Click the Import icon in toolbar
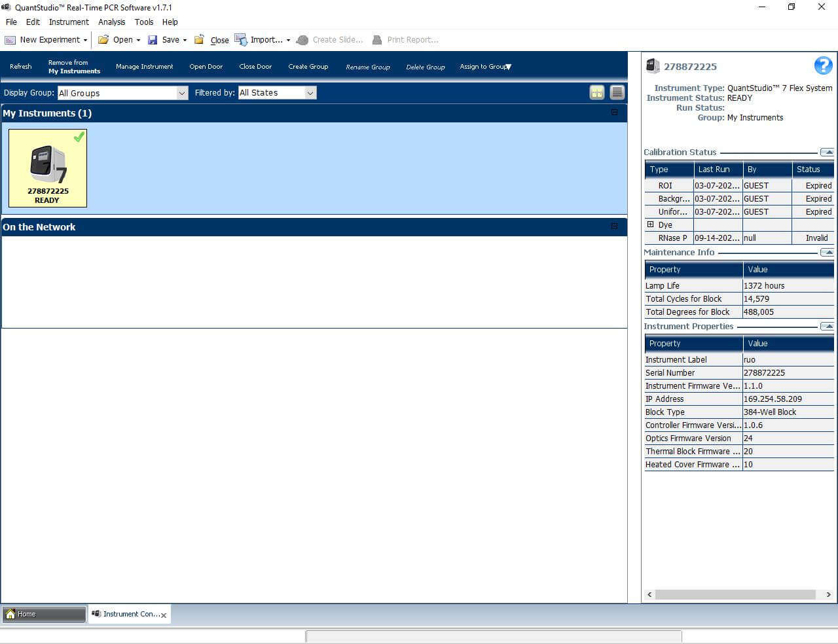This screenshot has height=644, width=838. [x=241, y=40]
